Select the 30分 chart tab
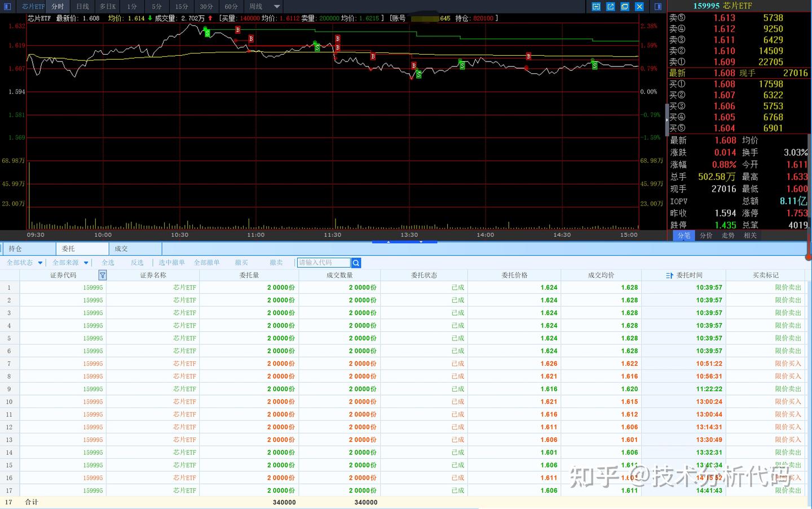The width and height of the screenshot is (812, 509). [206, 7]
